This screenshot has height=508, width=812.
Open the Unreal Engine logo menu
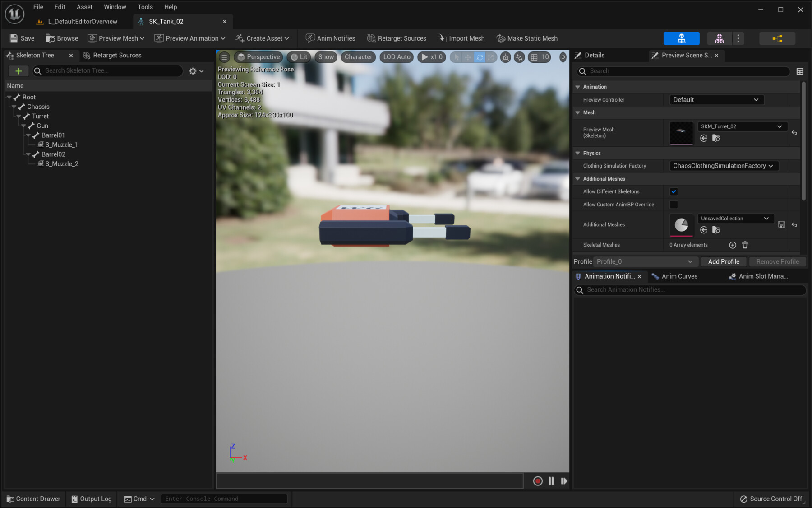14,14
